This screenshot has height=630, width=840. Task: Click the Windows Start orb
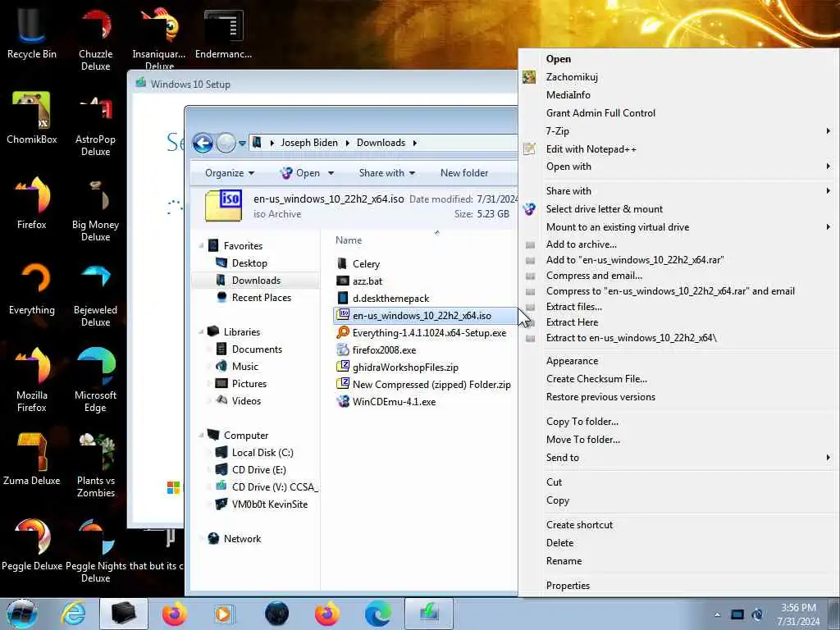coord(21,614)
